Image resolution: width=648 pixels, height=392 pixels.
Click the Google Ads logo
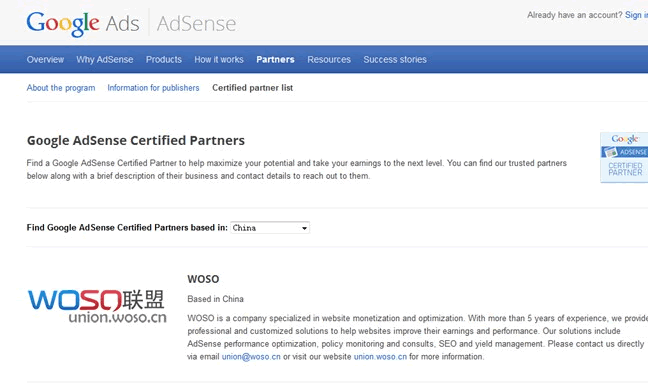(x=83, y=23)
